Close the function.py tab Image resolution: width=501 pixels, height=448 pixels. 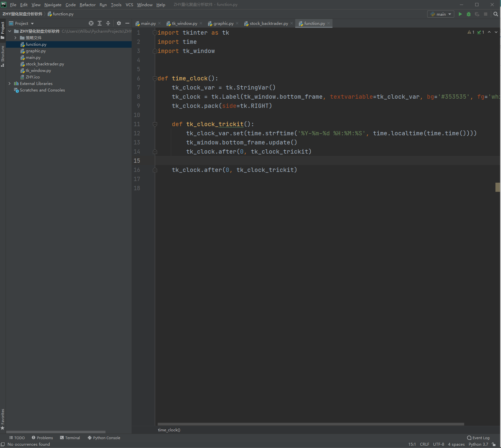coord(329,23)
